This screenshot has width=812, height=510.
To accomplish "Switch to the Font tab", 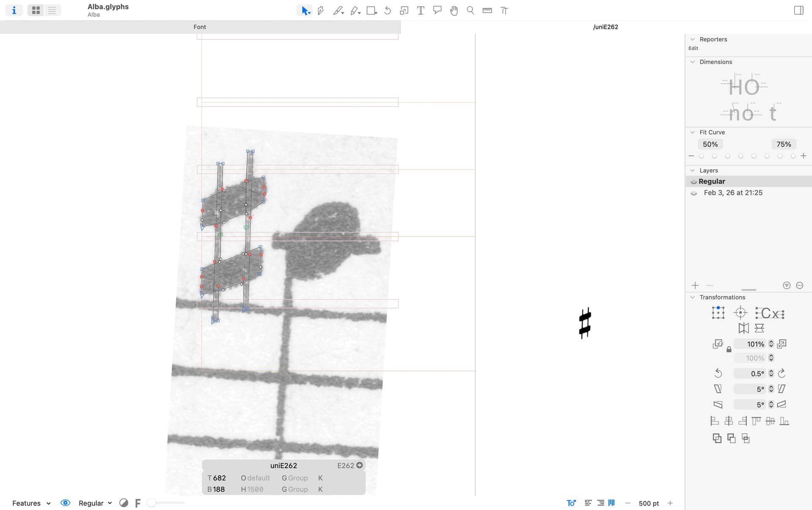I will point(200,27).
